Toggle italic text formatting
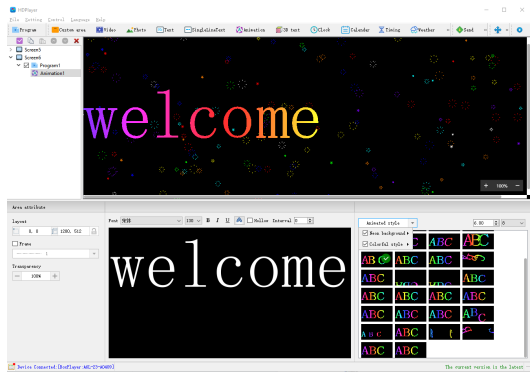 [x=217, y=220]
